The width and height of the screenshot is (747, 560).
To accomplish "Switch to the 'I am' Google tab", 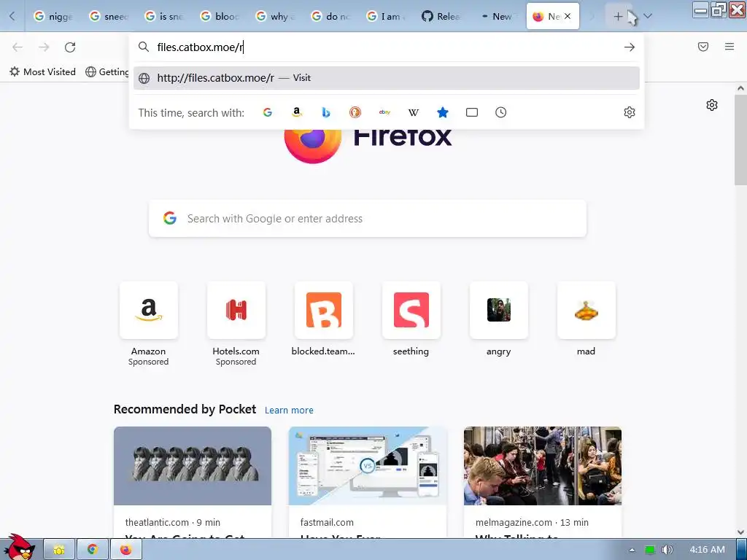I will click(x=386, y=16).
